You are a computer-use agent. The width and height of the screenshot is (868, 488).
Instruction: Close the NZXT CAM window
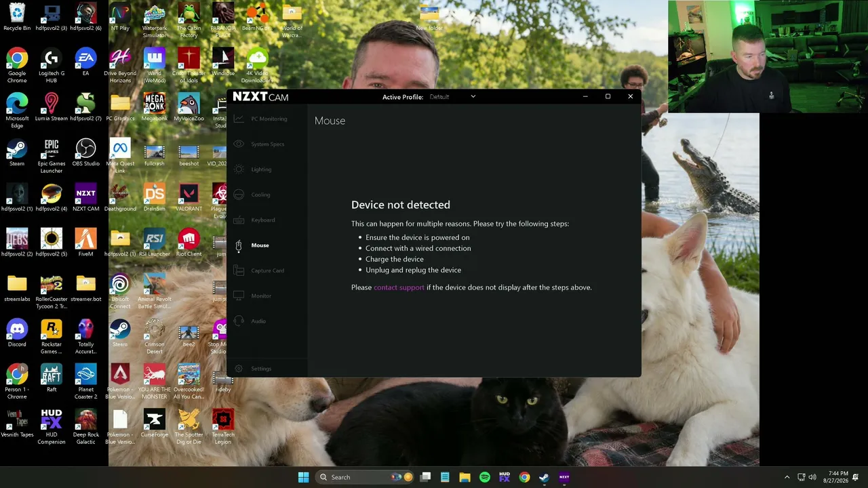(x=630, y=96)
